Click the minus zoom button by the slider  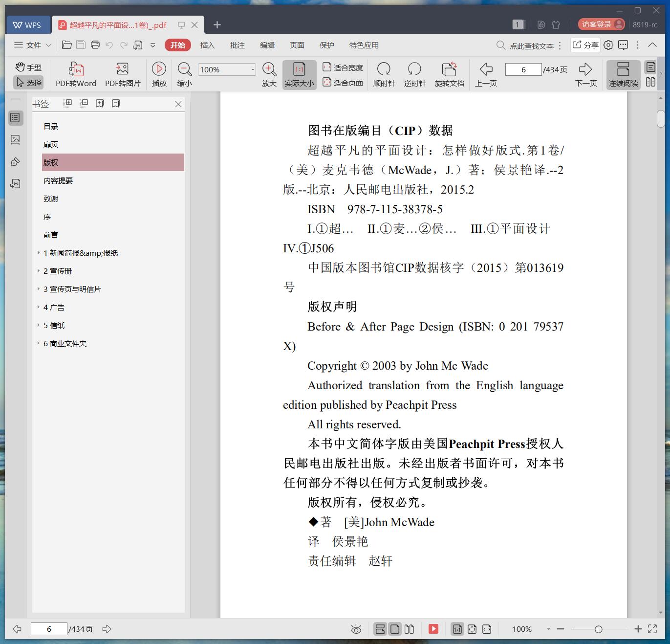pos(561,629)
